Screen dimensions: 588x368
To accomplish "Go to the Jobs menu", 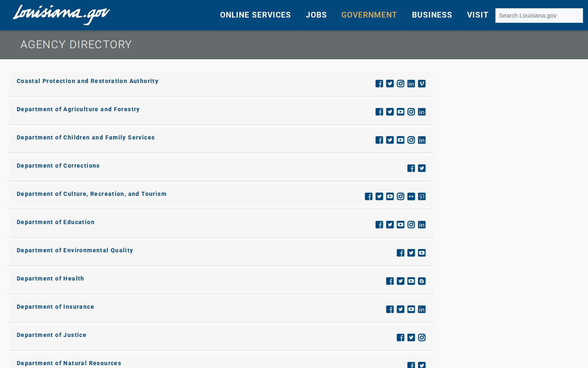I will 316,15.
